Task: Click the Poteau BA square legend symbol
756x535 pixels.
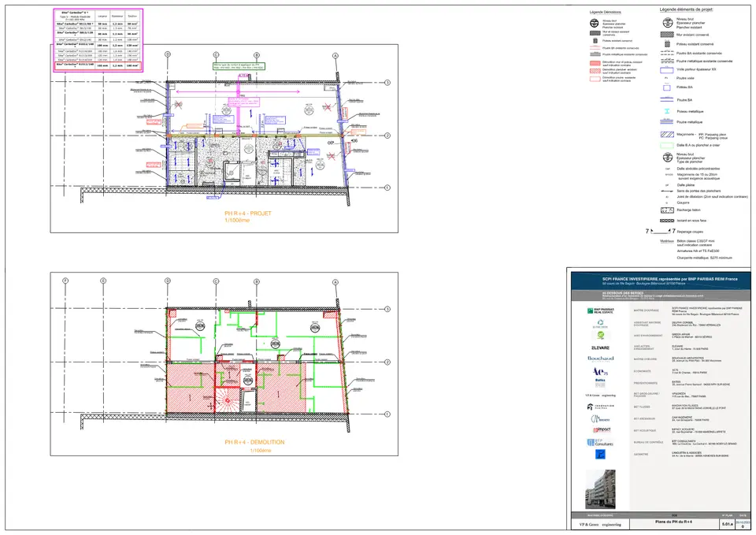Action: click(x=667, y=87)
